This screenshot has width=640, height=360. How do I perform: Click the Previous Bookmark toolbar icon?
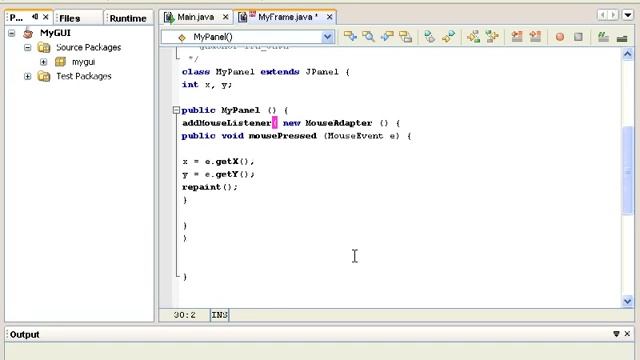click(429, 37)
